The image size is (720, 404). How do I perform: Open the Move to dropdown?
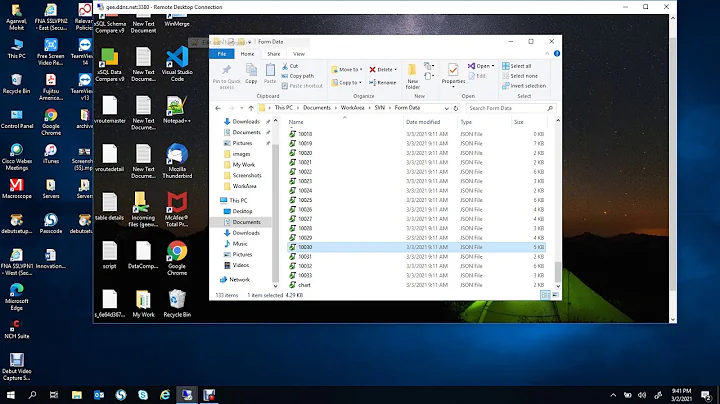click(x=347, y=69)
